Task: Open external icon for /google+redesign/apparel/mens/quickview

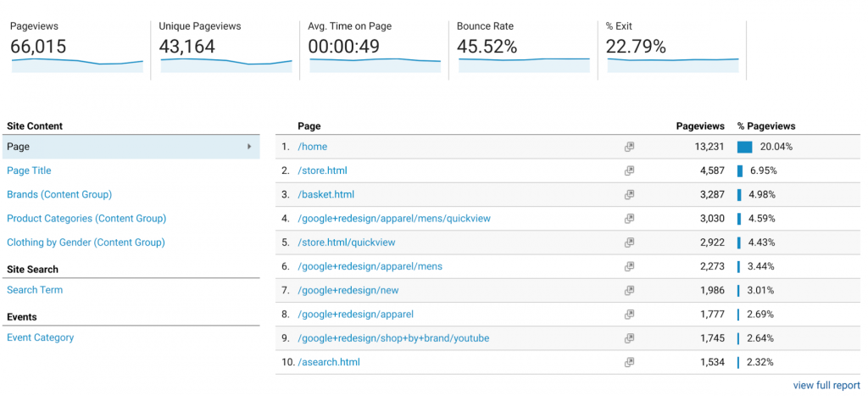Action: click(x=629, y=218)
